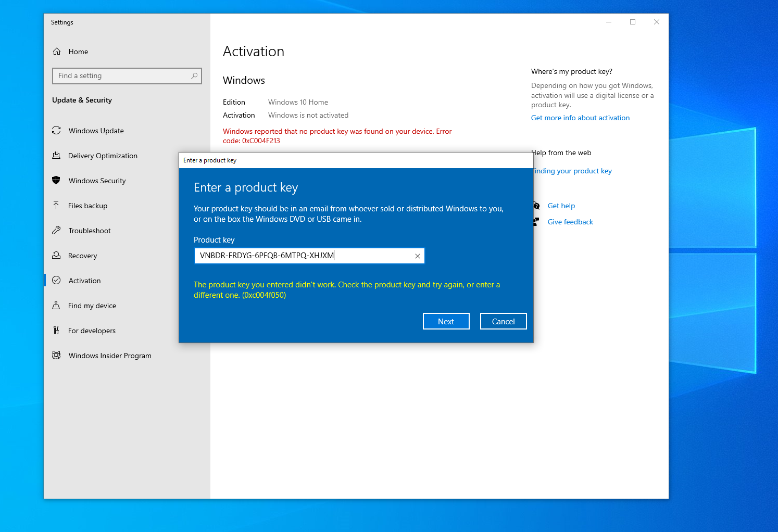Click the search magnifier in Find a setting
778x532 pixels.
[x=194, y=76]
